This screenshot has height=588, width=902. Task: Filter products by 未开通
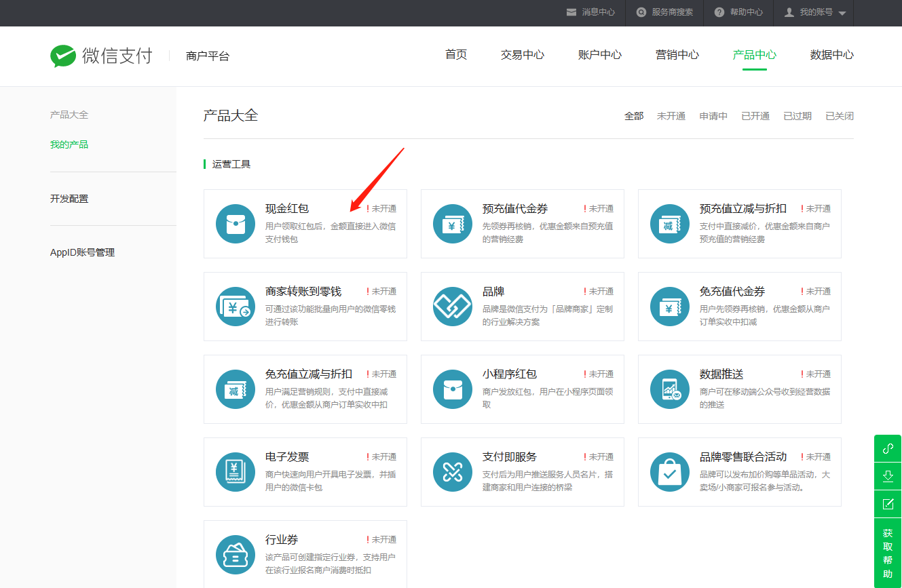point(671,116)
